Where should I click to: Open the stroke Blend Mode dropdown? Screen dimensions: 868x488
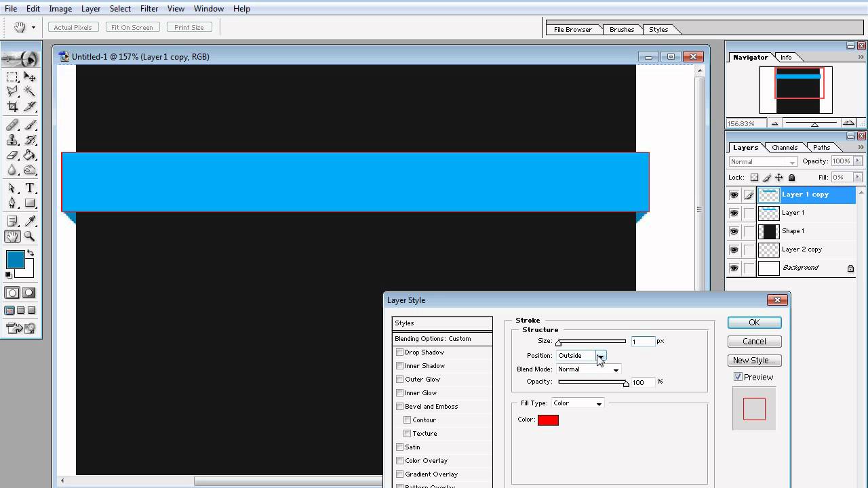pyautogui.click(x=588, y=369)
